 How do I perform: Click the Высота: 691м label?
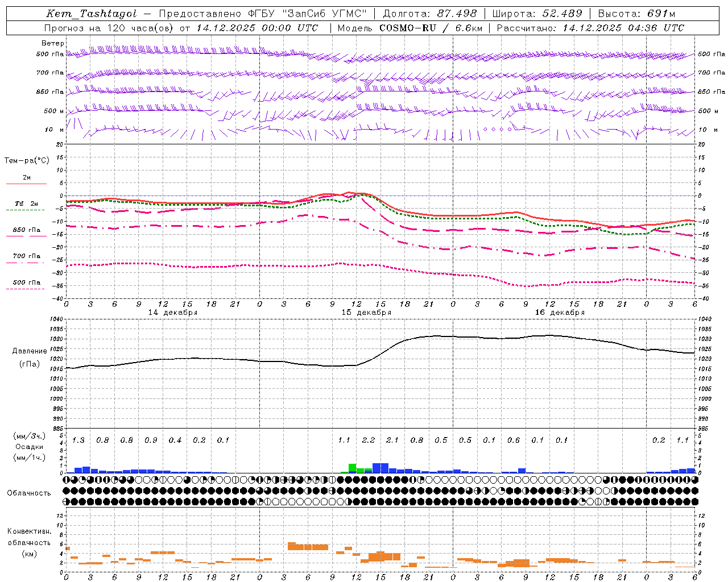click(x=636, y=14)
